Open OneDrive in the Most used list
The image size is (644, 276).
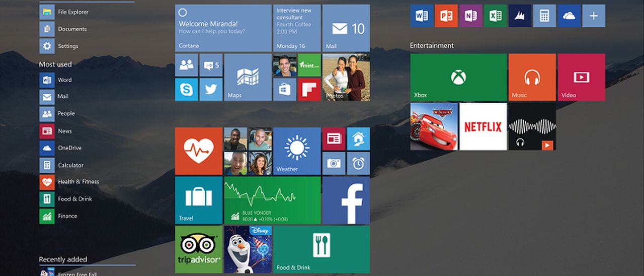tap(60, 148)
